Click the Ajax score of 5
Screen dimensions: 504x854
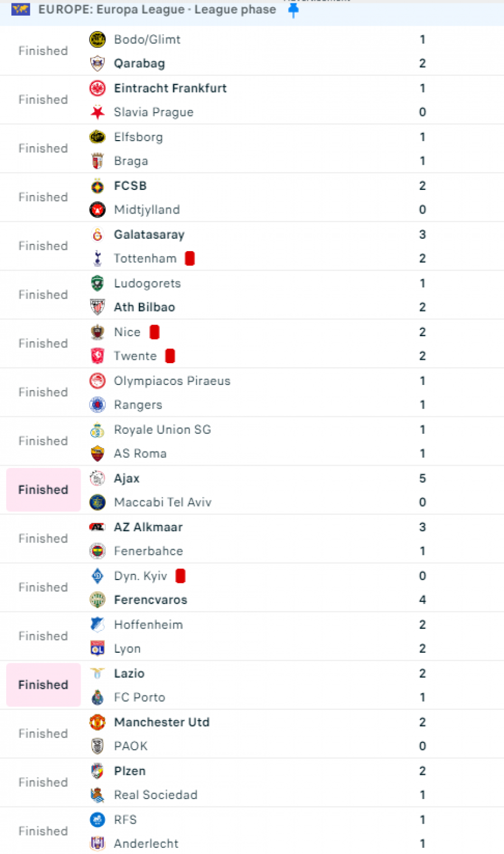tap(422, 478)
